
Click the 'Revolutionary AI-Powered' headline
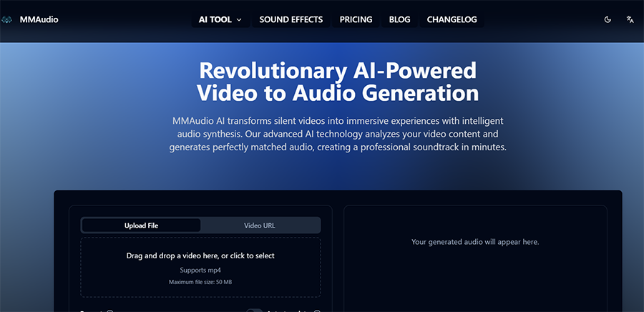pyautogui.click(x=338, y=70)
